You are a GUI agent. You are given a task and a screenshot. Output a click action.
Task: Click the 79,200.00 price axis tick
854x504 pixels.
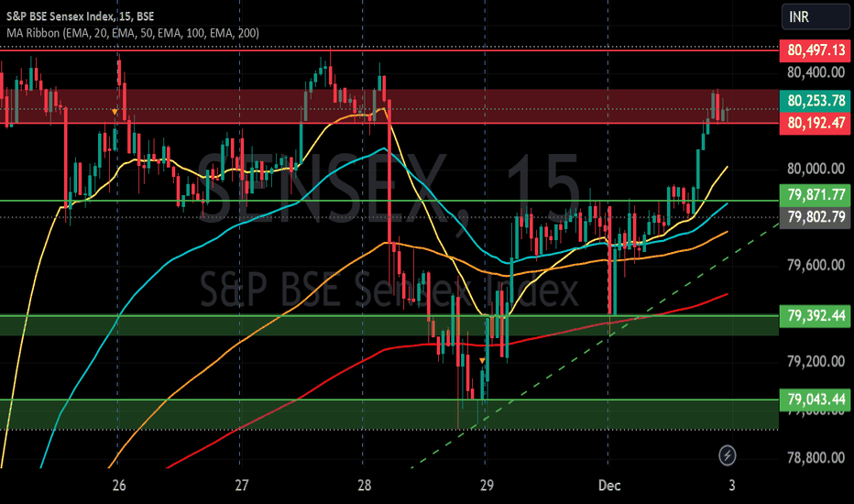(816, 361)
